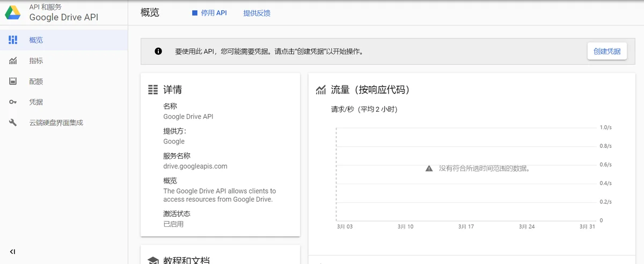
Task: Click the drive.googleapis.com service name
Action: 195,166
